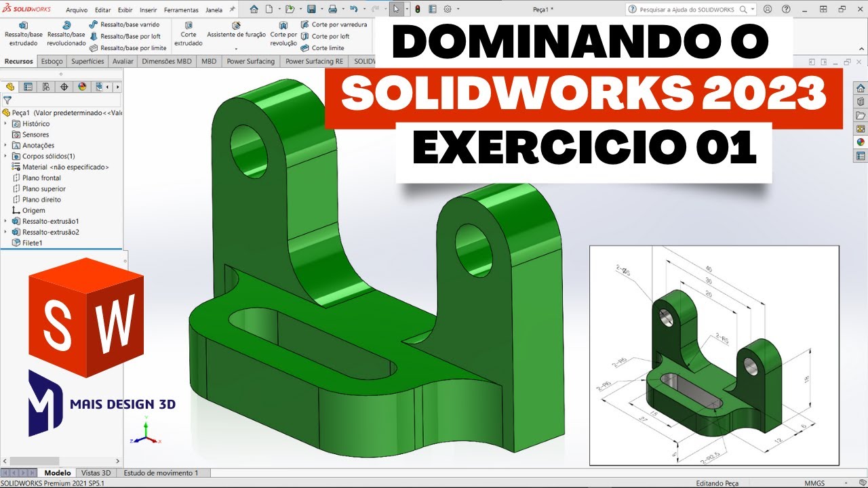The image size is (868, 488).
Task: Click Corte por revolução tool
Action: click(283, 34)
